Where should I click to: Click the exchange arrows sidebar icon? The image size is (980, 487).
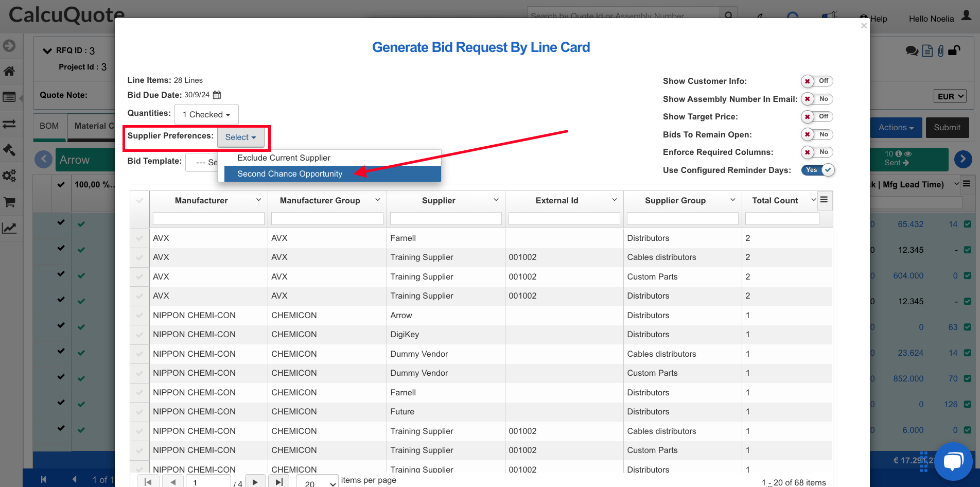click(x=9, y=124)
